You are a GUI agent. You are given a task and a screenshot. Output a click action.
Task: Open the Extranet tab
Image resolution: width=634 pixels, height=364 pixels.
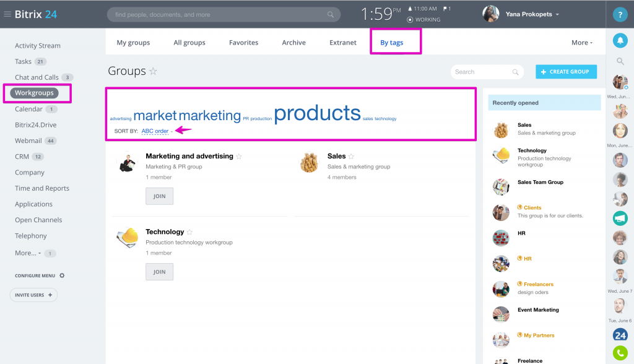tap(342, 43)
